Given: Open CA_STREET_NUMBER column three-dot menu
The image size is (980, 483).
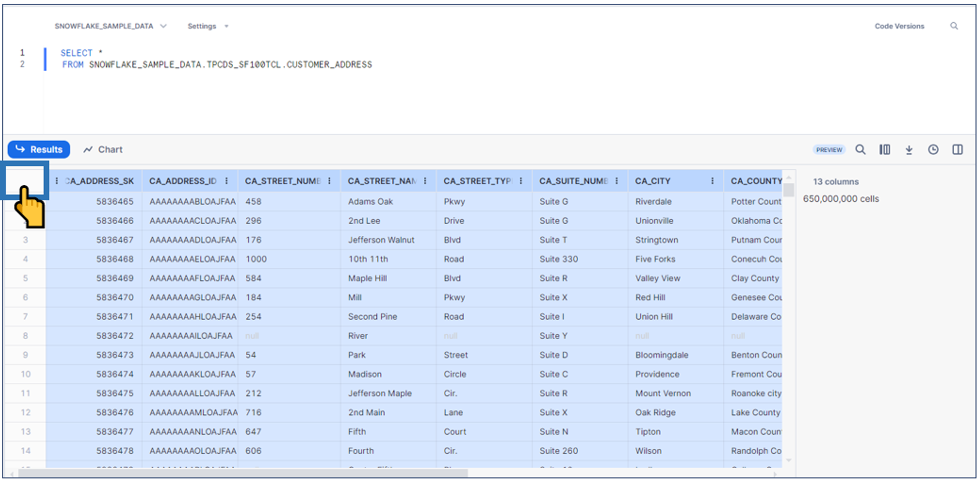Looking at the screenshot, I should click(329, 181).
